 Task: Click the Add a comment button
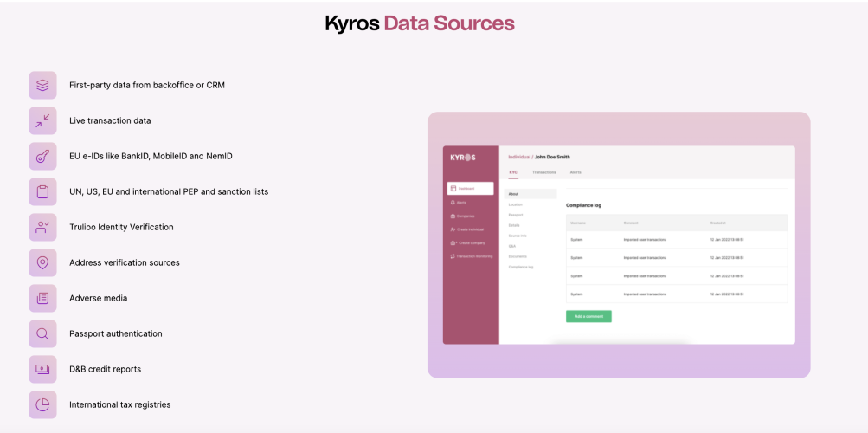(588, 316)
